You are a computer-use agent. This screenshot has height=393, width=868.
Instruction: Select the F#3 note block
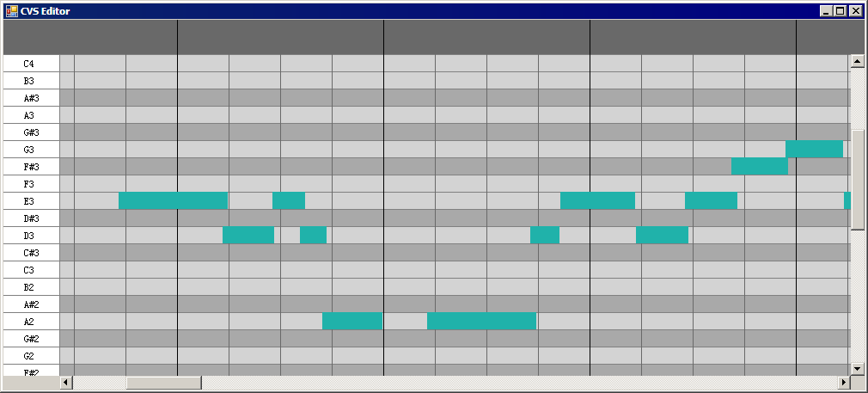point(760,166)
